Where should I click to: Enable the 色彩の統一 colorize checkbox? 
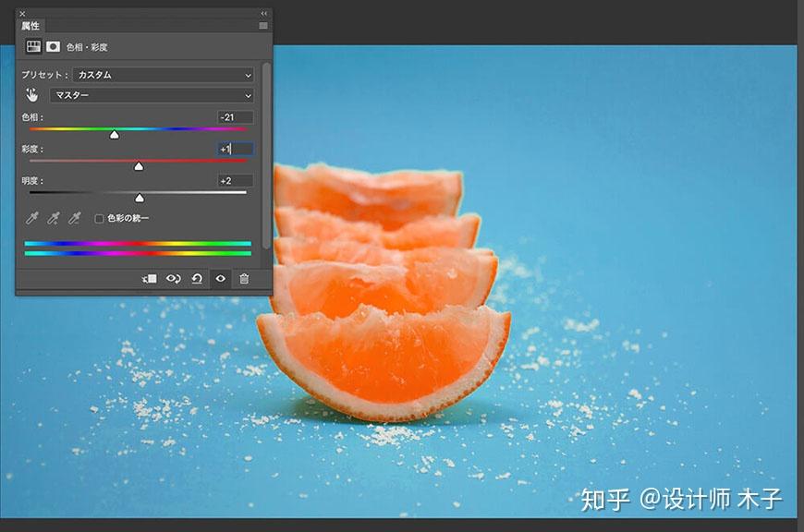point(100,219)
